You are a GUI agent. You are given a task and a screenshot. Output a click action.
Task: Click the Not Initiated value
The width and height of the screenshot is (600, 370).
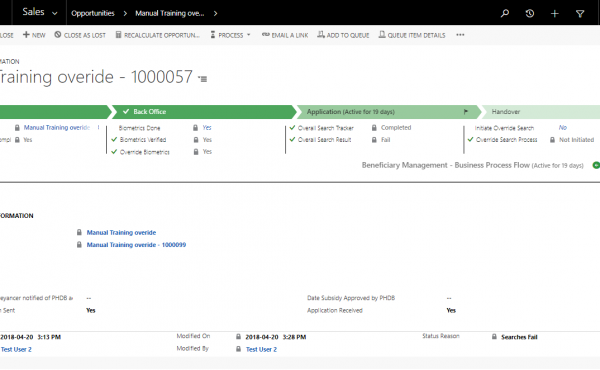pos(577,140)
